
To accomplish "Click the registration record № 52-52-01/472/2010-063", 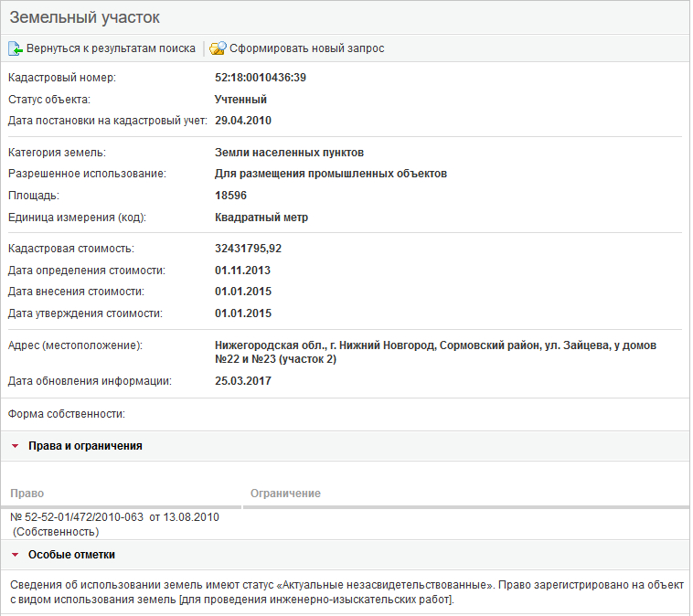I will click(x=77, y=517).
